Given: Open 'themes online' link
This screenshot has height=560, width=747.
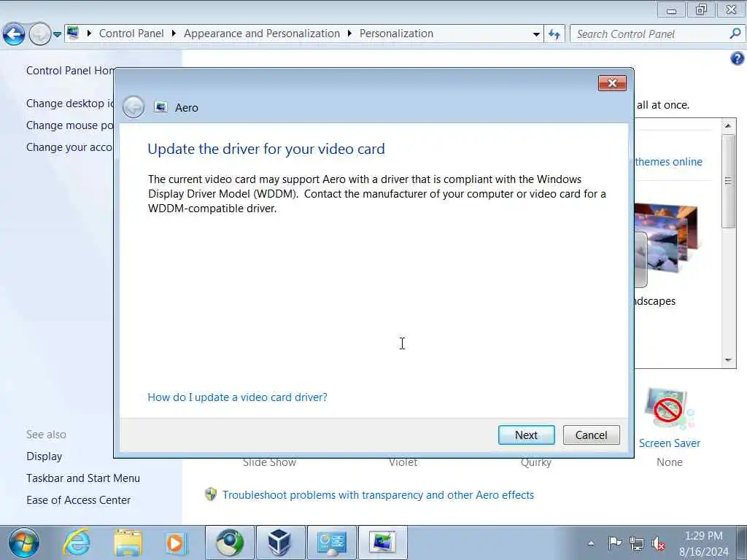Looking at the screenshot, I should 669,162.
